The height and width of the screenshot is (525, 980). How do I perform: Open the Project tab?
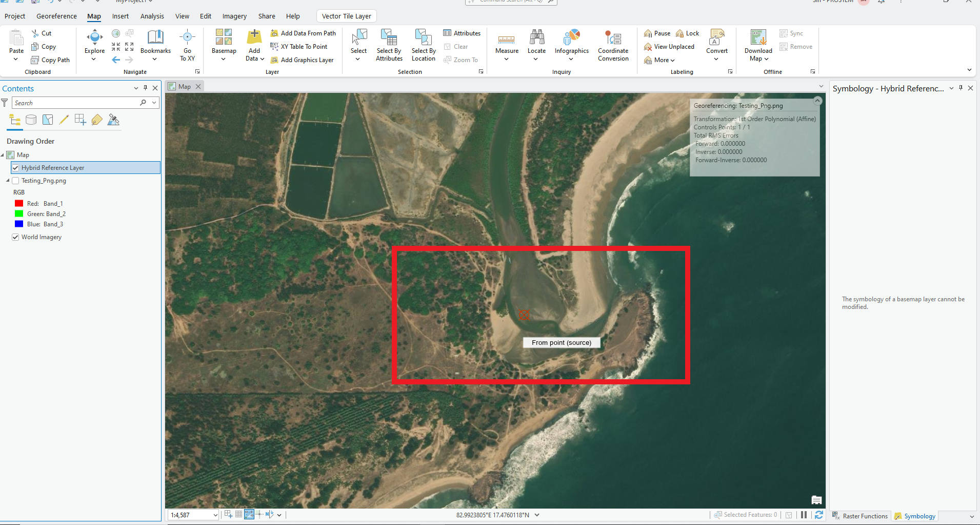pyautogui.click(x=15, y=16)
